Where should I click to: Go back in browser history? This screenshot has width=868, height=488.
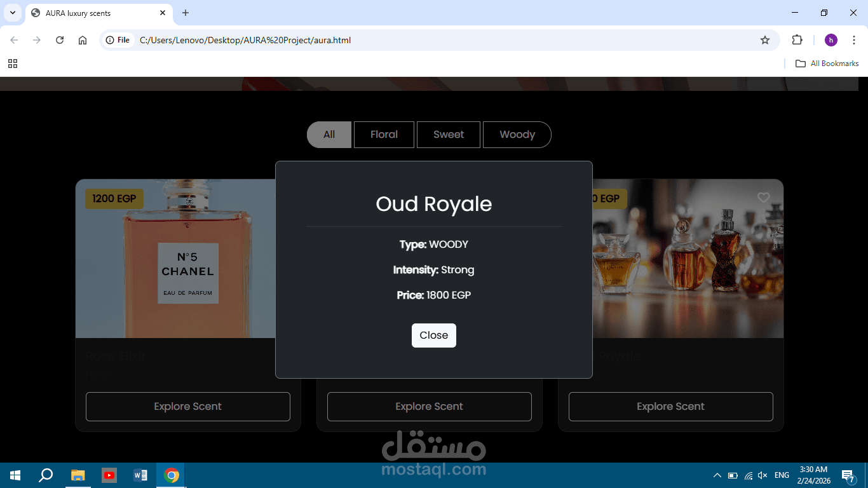click(x=14, y=40)
